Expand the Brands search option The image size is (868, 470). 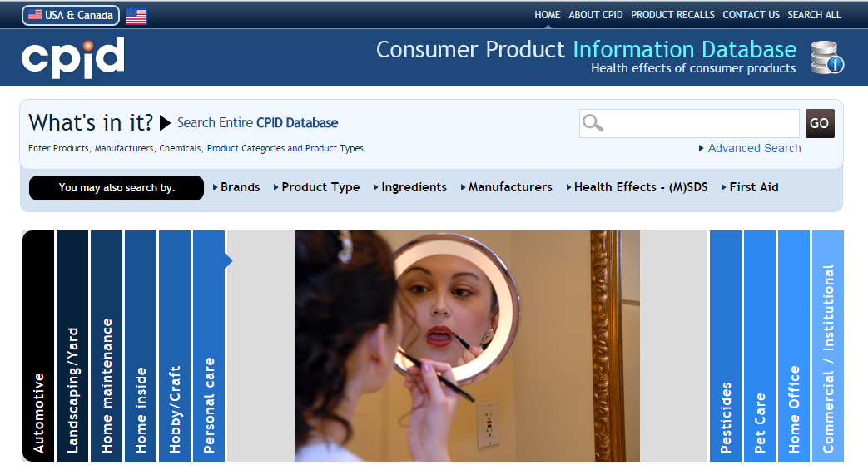tap(236, 187)
